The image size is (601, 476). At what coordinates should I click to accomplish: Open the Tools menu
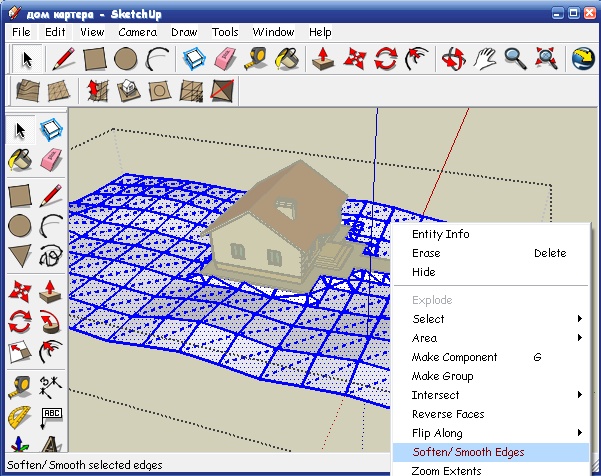click(x=225, y=32)
